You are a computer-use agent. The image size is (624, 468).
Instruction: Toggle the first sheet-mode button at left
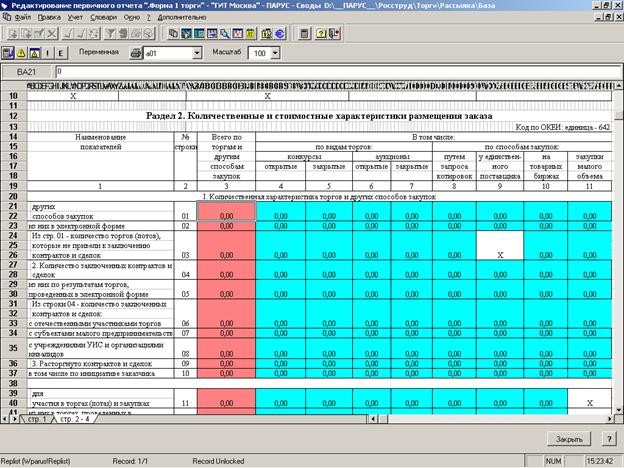[8, 53]
